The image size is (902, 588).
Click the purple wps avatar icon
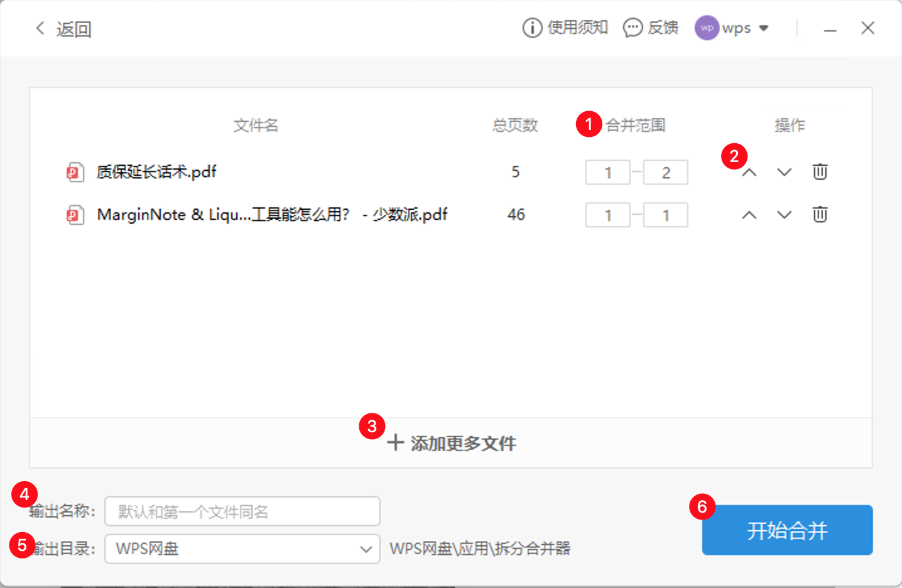click(x=707, y=28)
